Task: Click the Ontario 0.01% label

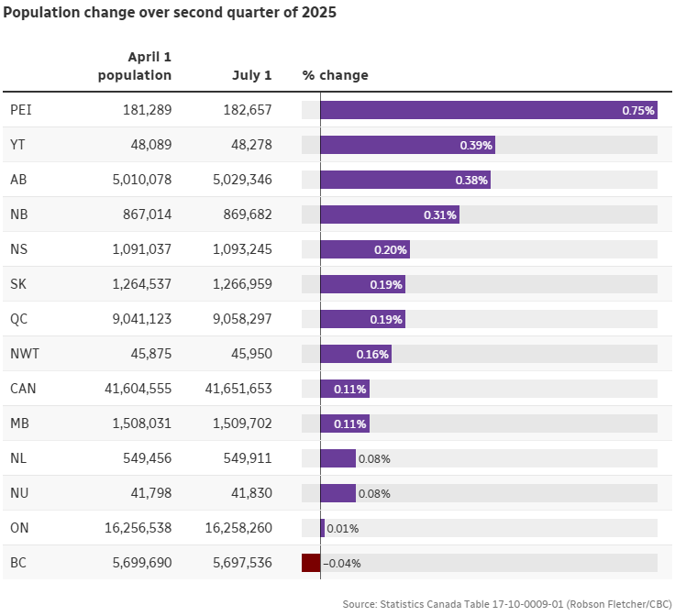Action: pos(343,528)
